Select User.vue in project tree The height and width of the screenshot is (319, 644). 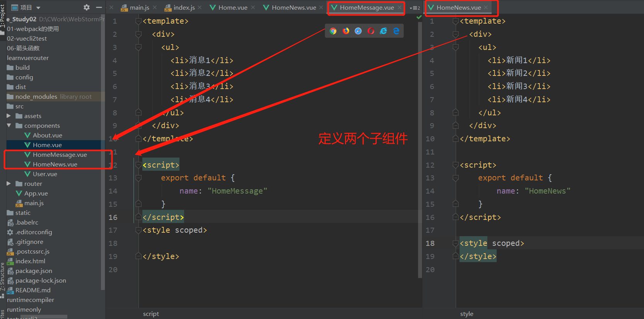(45, 174)
